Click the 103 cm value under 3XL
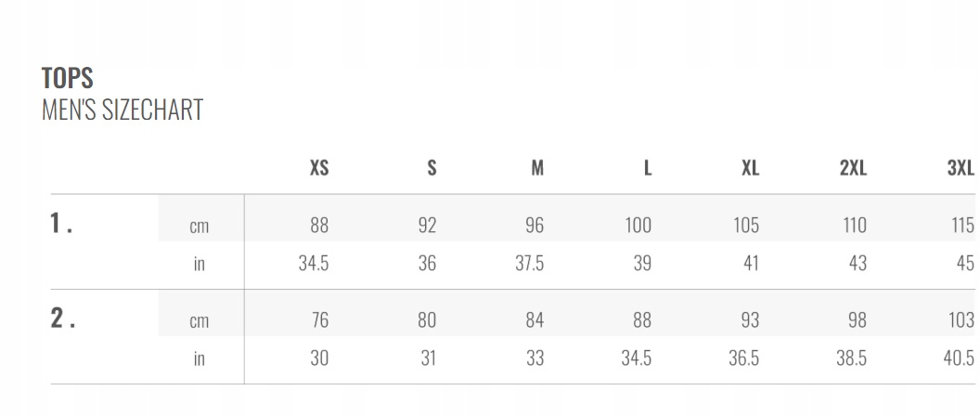980x416 pixels. coord(961,320)
